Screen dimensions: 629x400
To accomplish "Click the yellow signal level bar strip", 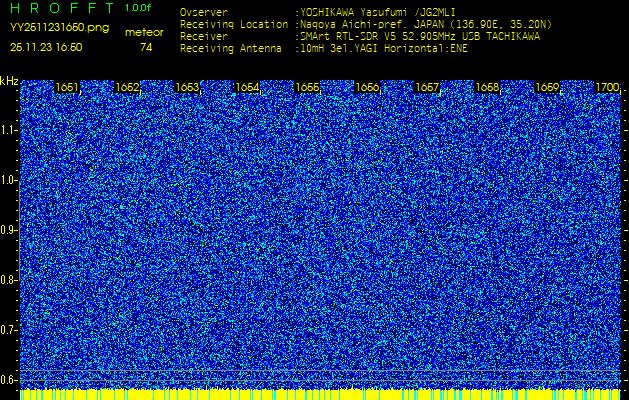I will coord(320,394).
